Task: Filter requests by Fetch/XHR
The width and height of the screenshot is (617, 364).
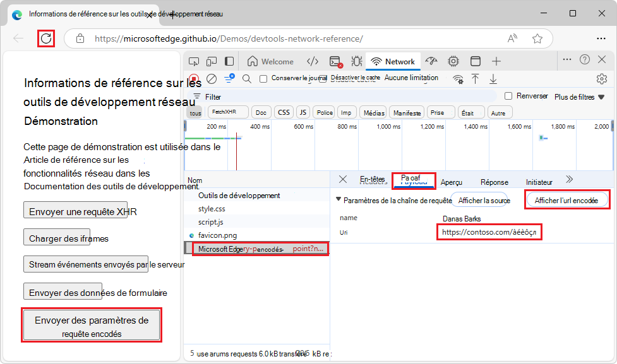Action: point(228,112)
